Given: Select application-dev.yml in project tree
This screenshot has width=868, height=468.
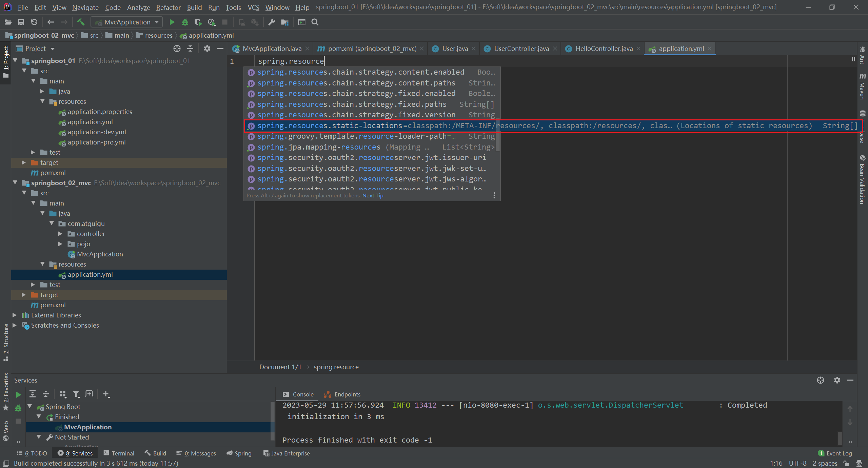Looking at the screenshot, I should point(97,132).
